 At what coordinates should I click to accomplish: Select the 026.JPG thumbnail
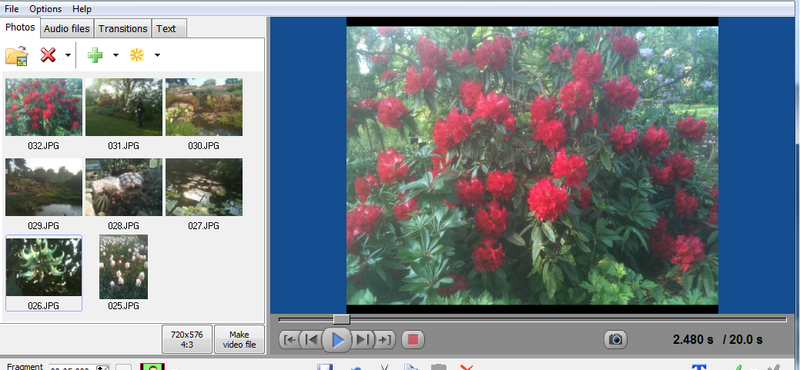coord(43,266)
